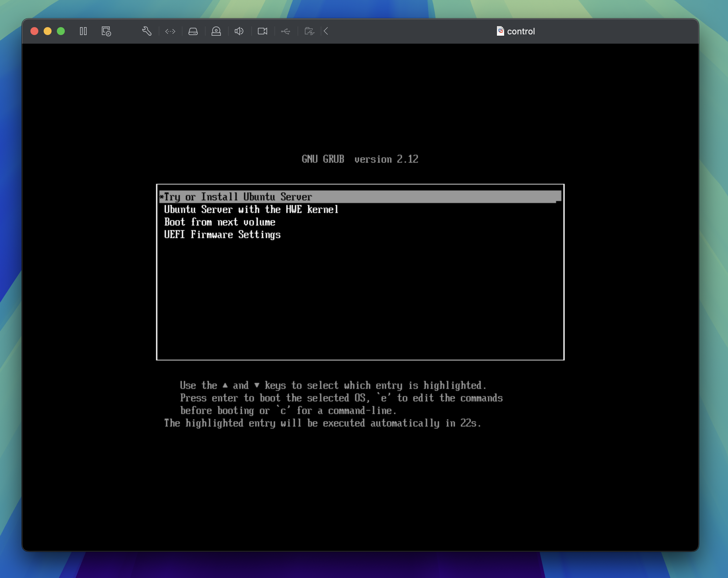Mute the virtual machine sound
728x578 pixels.
pos(239,31)
